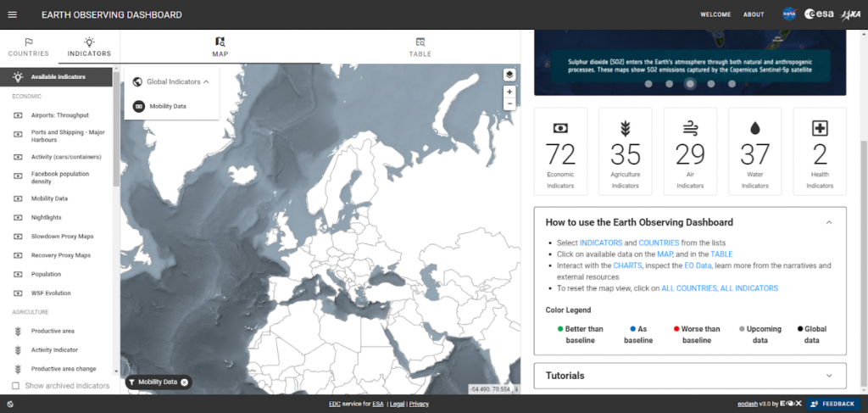868x413 pixels.
Task: Go to the fifth carousel slide dot
Action: [x=732, y=84]
